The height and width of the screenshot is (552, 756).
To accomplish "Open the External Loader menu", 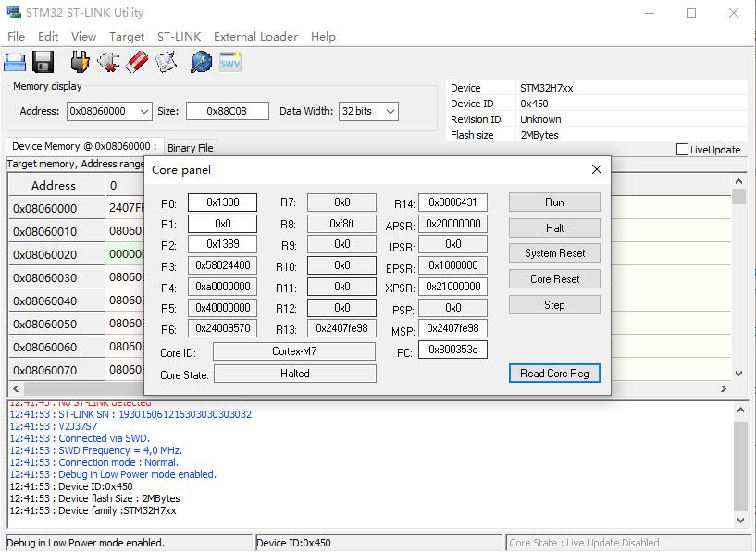I will pyautogui.click(x=255, y=37).
